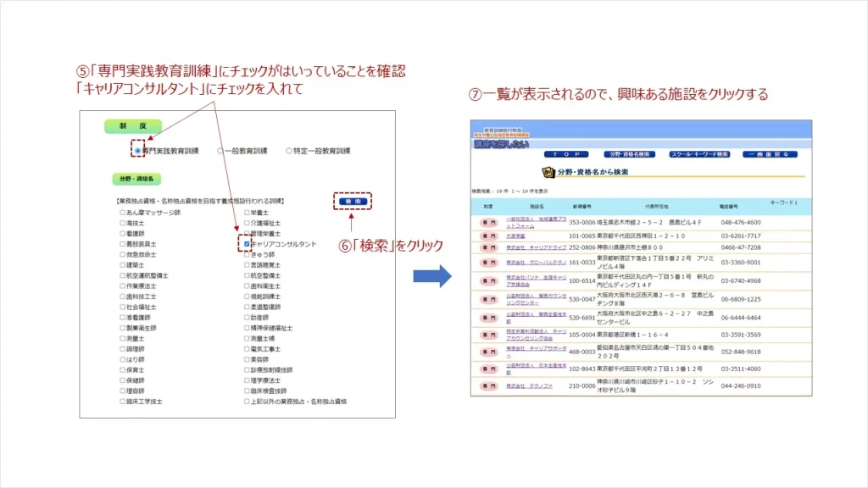
Task: Check the 精神保健福祉士 checkbox
Action: pos(247,328)
